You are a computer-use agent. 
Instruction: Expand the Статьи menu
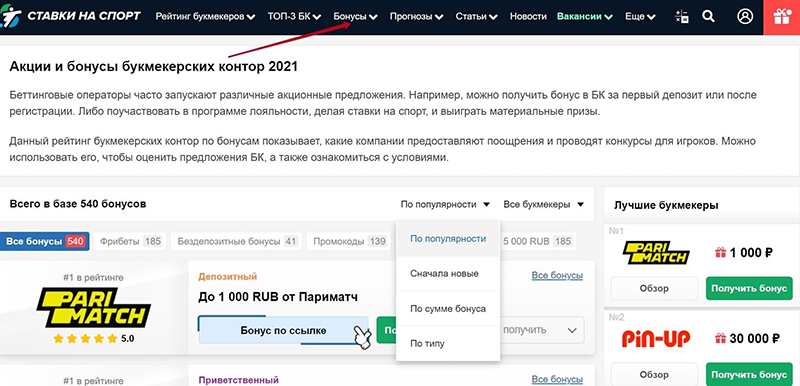point(476,16)
